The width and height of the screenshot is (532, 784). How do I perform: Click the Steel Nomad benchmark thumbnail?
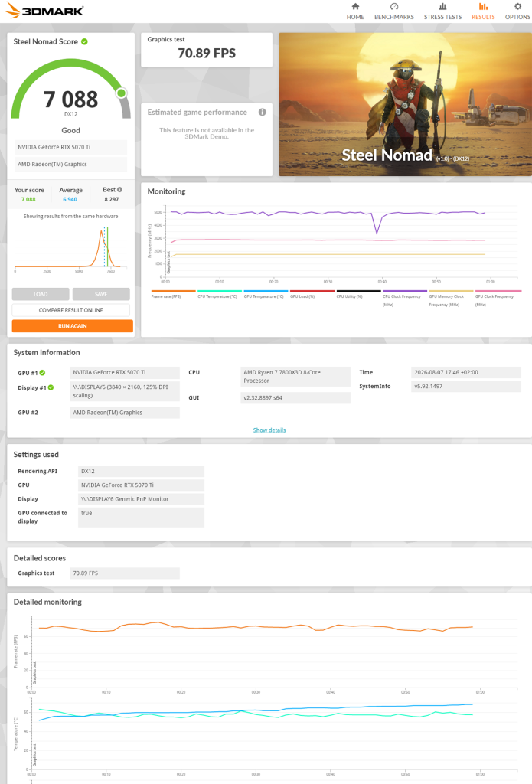coord(405,104)
